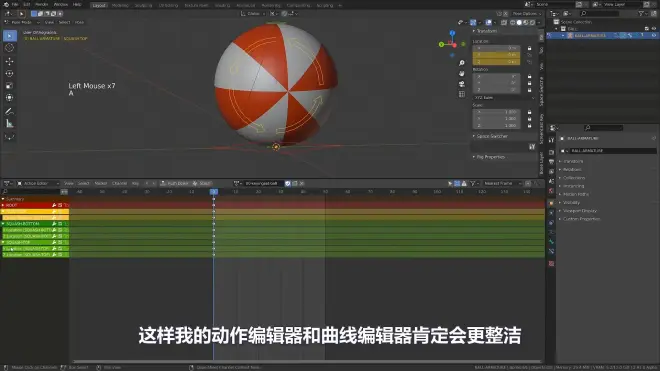Toggle Scale X lock
This screenshot has width=660, height=371.
pyautogui.click(x=530, y=112)
